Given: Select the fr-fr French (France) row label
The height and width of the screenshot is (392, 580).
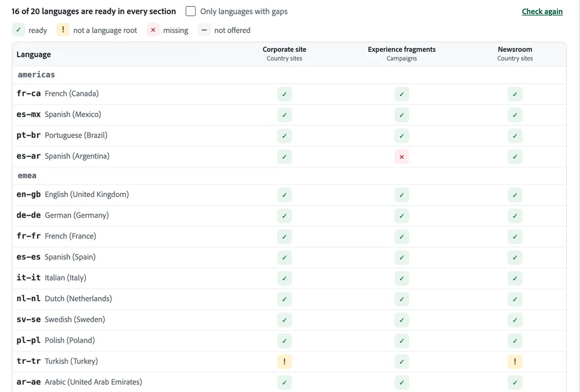Looking at the screenshot, I should point(56,236).
